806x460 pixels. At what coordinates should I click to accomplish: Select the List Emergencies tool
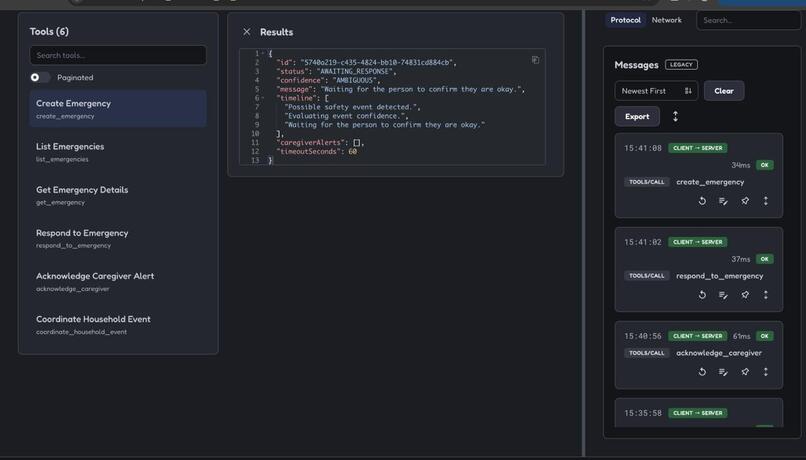tap(118, 152)
